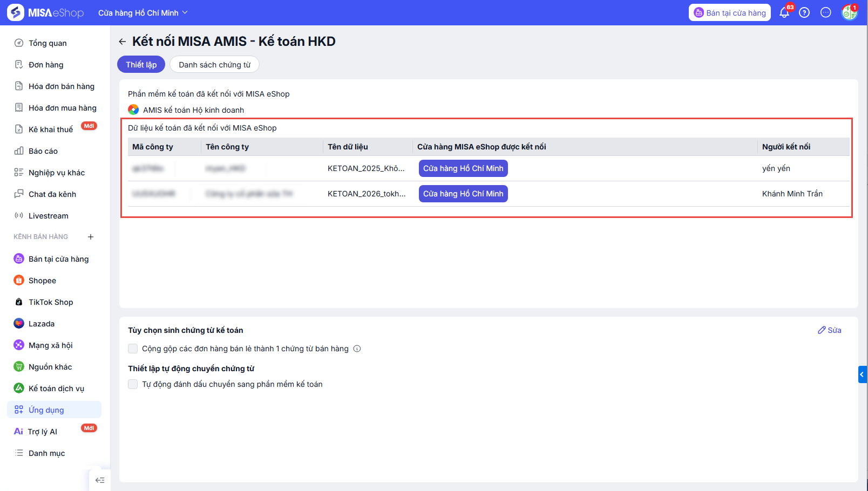Open the Cửa hàng Hồ Chí Minh store dropdown
Screen dimensions: 868x491
tap(143, 12)
